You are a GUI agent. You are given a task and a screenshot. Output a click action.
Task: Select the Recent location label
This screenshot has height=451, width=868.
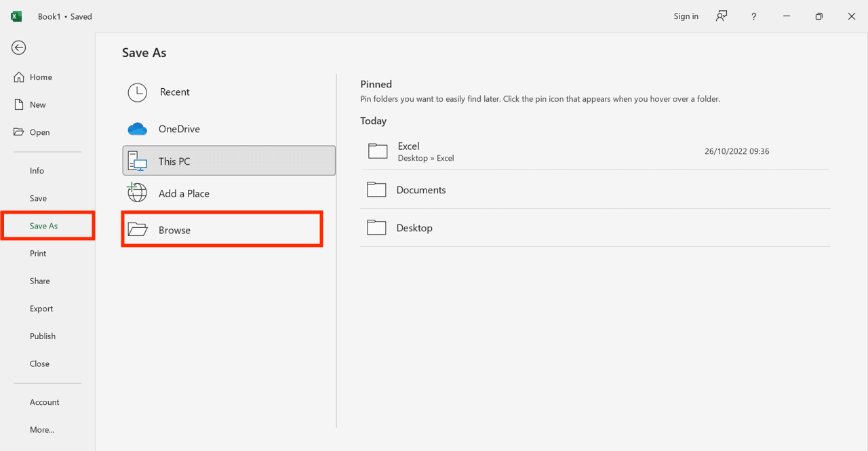(175, 92)
